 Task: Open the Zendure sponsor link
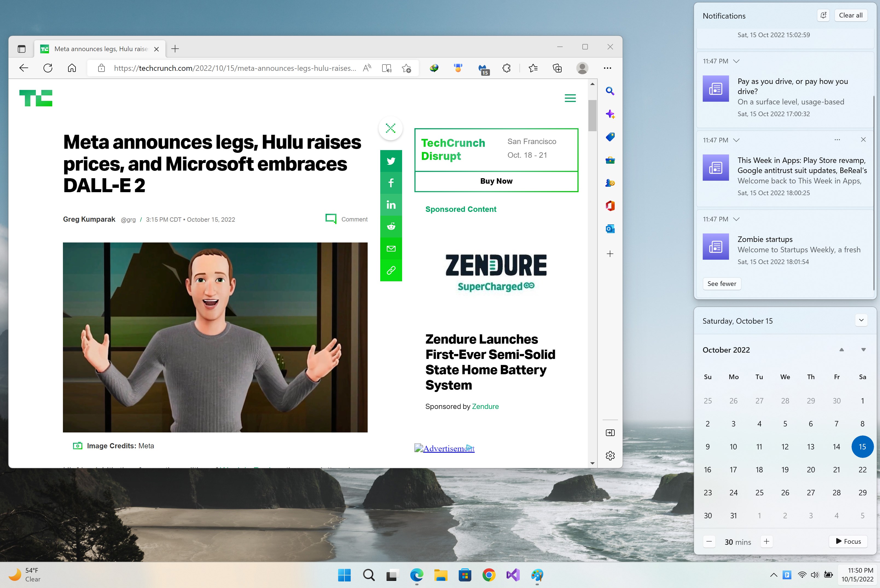pyautogui.click(x=485, y=406)
